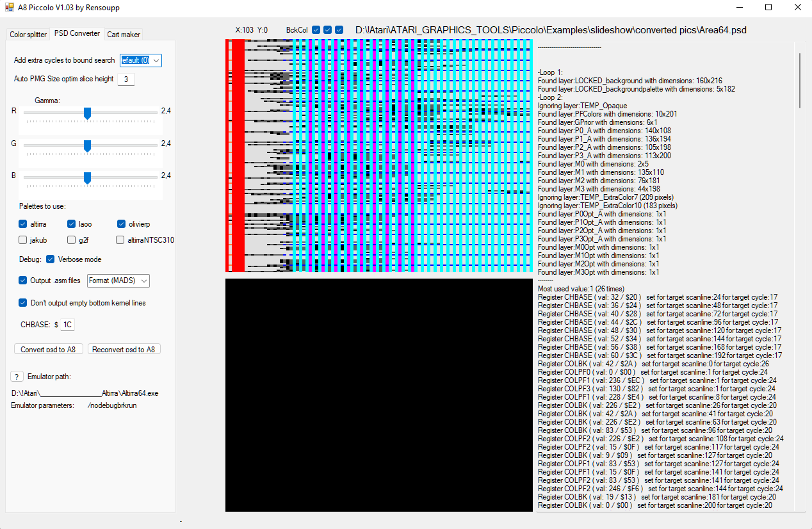Check the altirraNTSC310 palette option
This screenshot has height=529, width=812.
tap(120, 240)
